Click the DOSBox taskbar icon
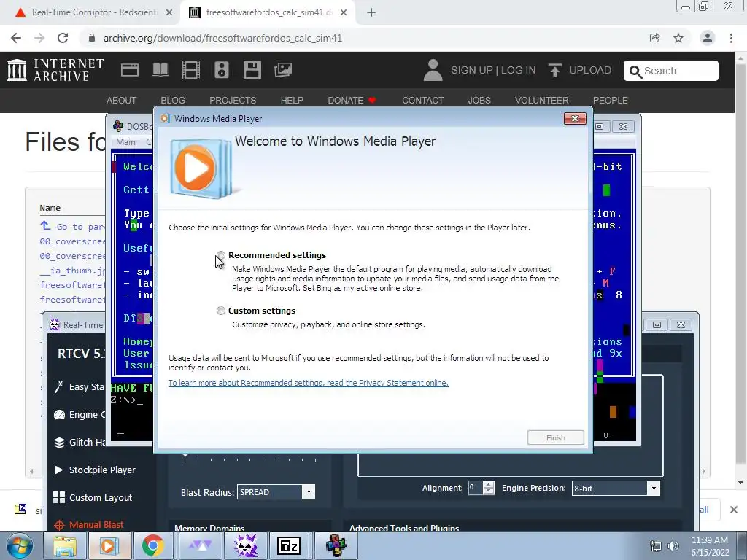Viewport: 747px width, 560px height. pyautogui.click(x=336, y=545)
